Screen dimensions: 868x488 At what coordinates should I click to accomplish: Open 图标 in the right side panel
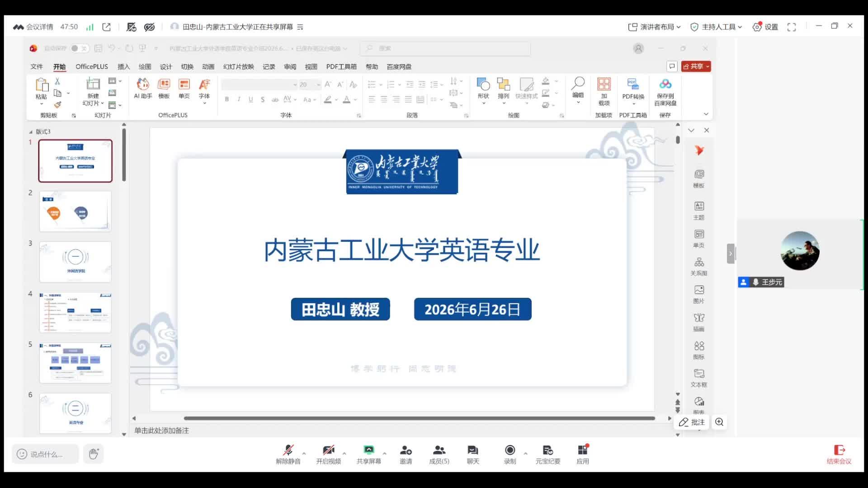[x=699, y=350]
